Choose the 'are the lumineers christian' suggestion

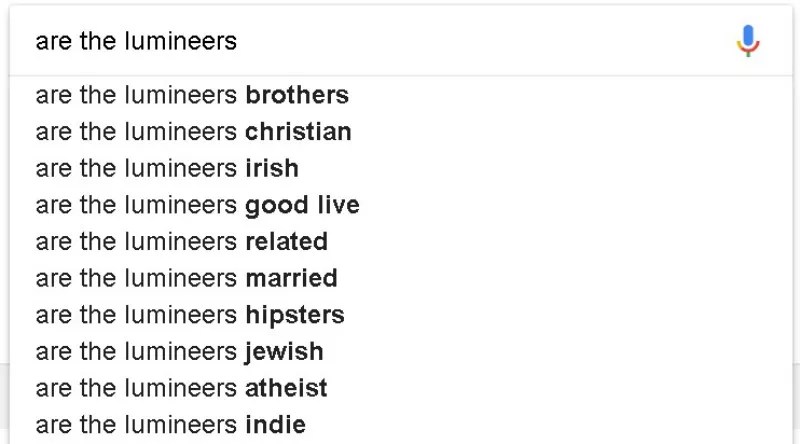[193, 132]
